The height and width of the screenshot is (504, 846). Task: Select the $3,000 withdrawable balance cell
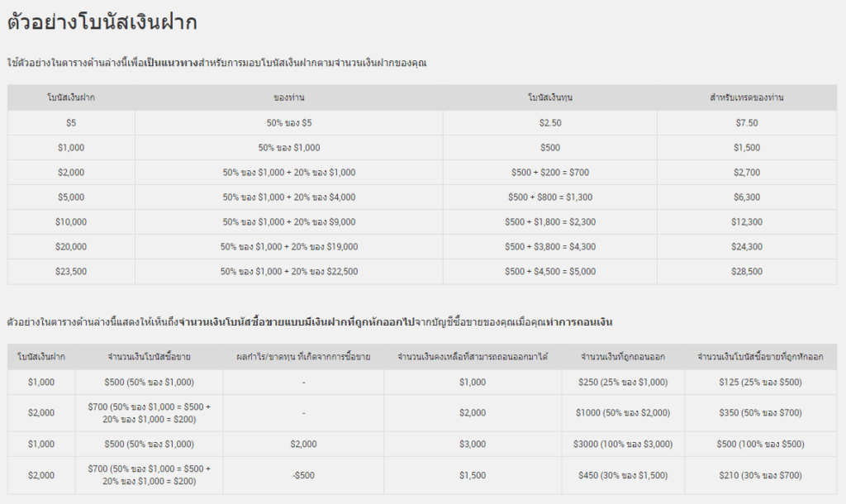pyautogui.click(x=472, y=445)
